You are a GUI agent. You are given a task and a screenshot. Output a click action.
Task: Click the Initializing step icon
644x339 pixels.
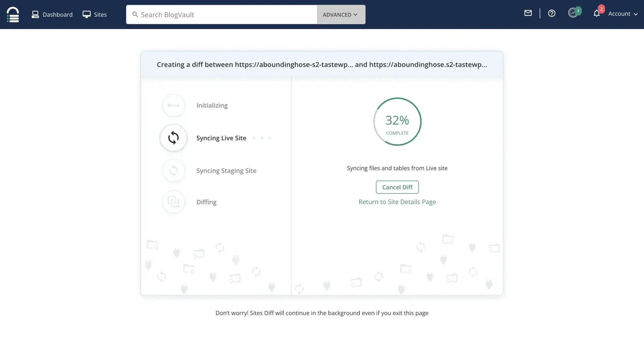pyautogui.click(x=173, y=105)
